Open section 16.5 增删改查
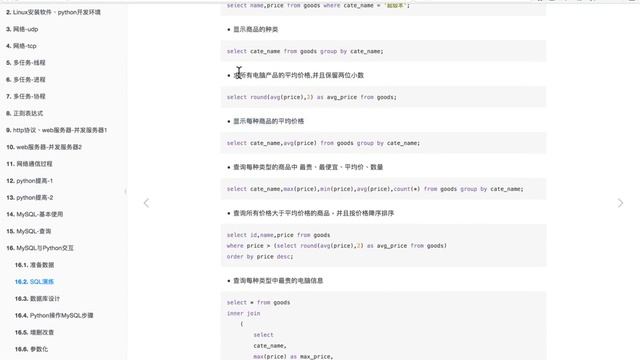 tap(35, 332)
